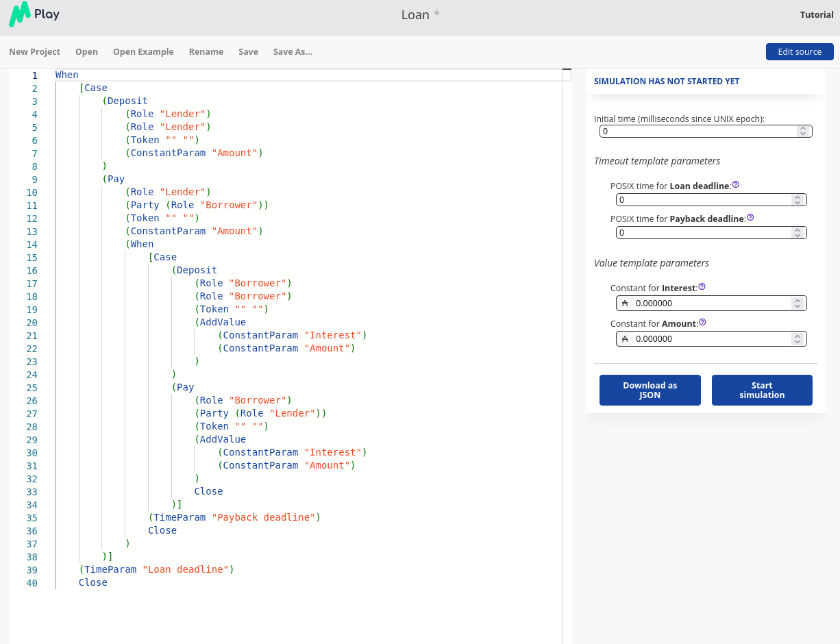
Task: Click Close keyword on line 40
Action: point(93,583)
